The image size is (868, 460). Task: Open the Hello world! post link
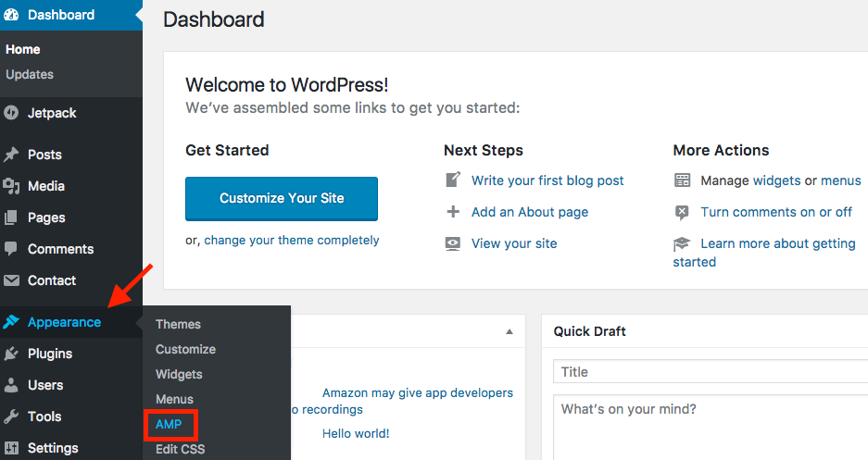pyautogui.click(x=356, y=433)
